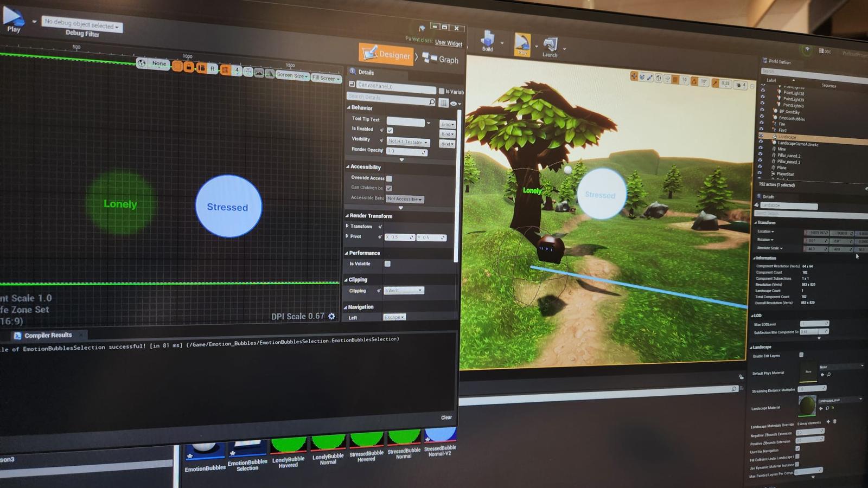Screen dimensions: 868x488
Task: Open the Screen Size dropdown
Action: 292,75
